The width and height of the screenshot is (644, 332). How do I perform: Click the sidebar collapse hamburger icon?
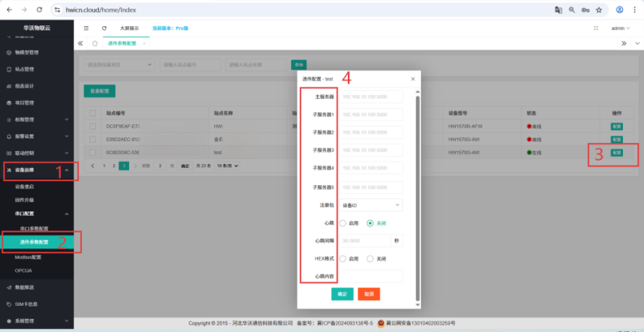(86, 28)
